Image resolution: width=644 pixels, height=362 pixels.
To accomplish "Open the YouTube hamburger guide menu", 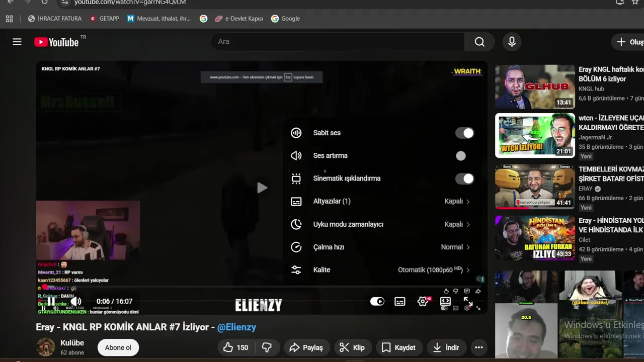I will point(17,42).
